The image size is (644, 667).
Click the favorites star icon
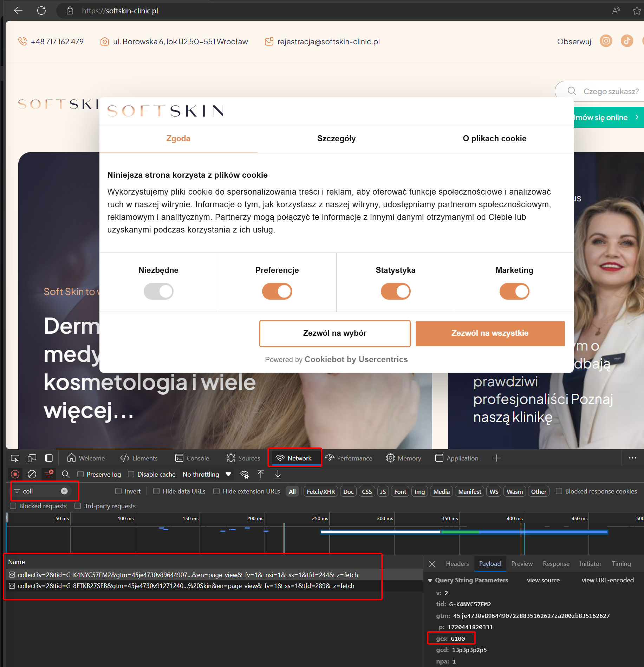click(637, 11)
